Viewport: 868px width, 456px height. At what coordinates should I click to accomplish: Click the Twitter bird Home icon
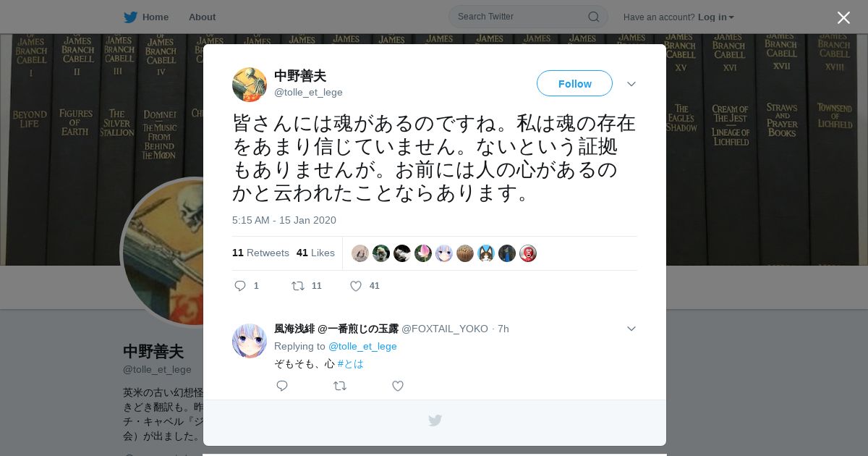click(130, 17)
